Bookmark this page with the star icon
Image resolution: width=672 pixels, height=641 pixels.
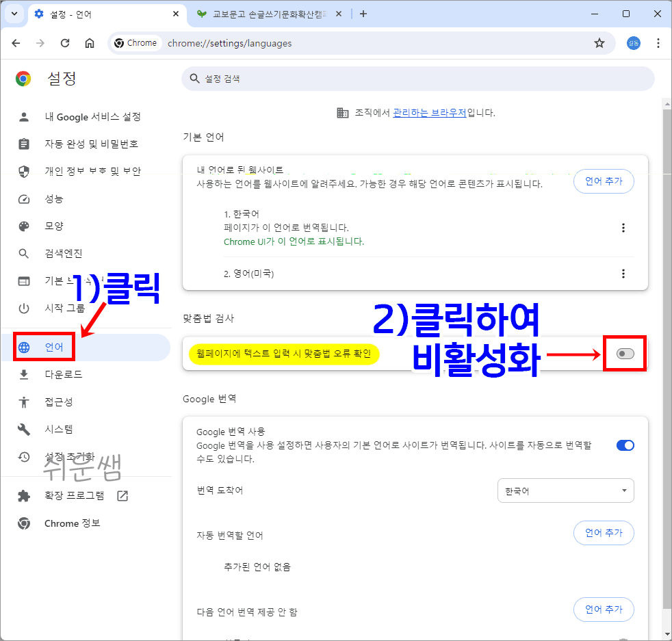(599, 42)
